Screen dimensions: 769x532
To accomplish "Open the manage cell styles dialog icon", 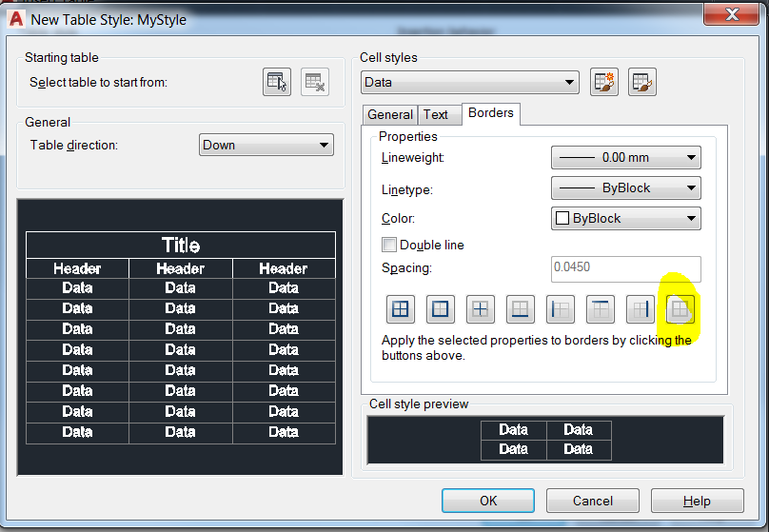I will (x=642, y=82).
